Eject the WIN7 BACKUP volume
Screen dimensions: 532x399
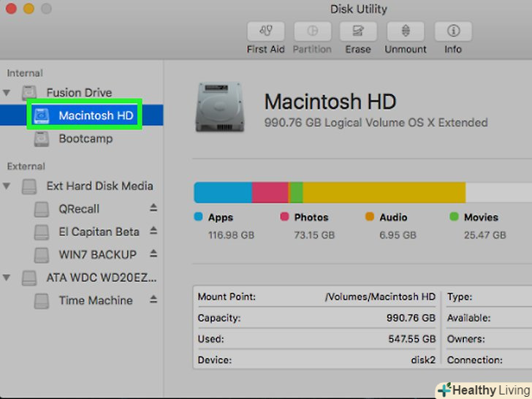coord(153,254)
